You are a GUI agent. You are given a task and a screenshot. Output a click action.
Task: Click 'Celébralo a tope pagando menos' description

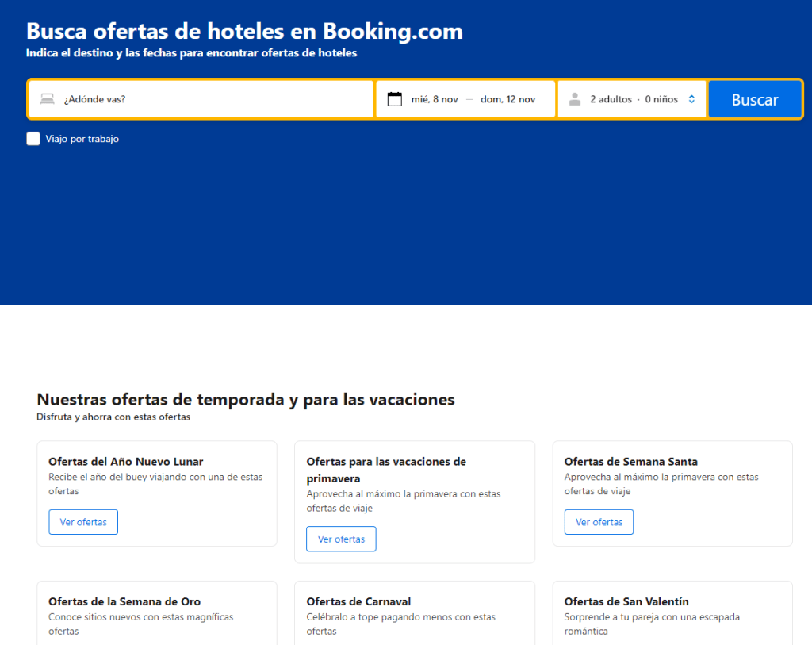click(x=400, y=624)
